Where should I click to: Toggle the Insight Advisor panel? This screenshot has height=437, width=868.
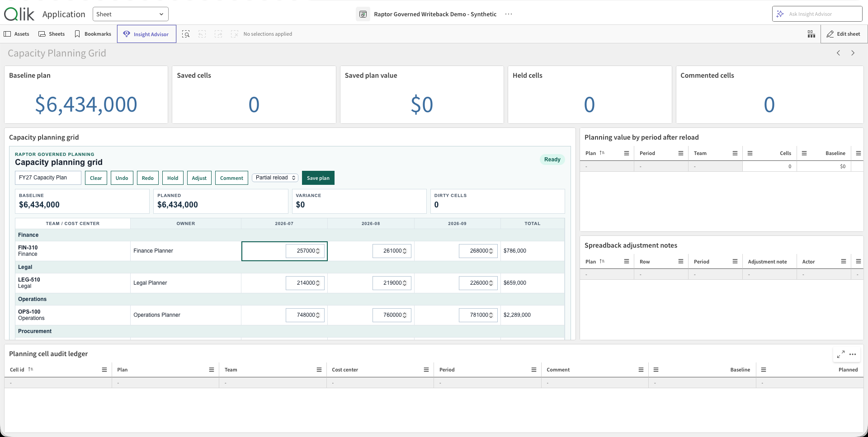point(146,34)
